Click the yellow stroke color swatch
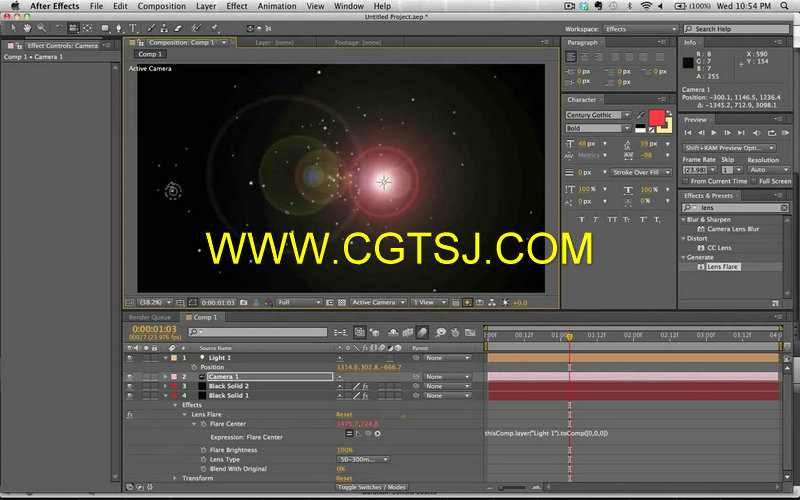800x500 pixels. [666, 128]
